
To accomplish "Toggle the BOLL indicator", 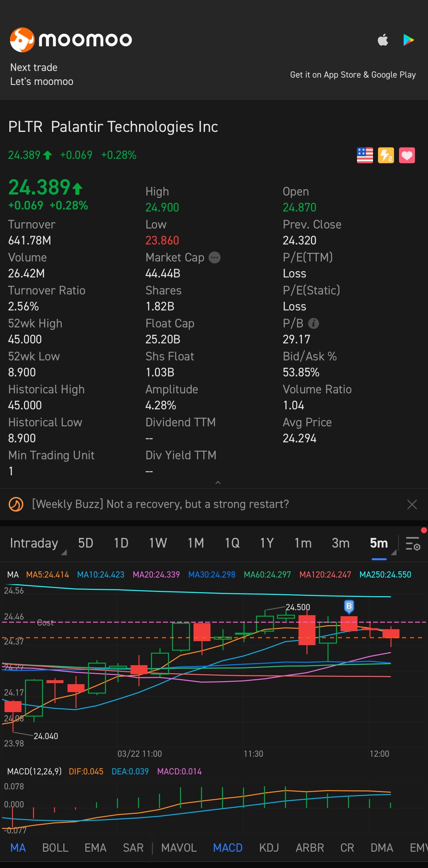I will 55,847.
